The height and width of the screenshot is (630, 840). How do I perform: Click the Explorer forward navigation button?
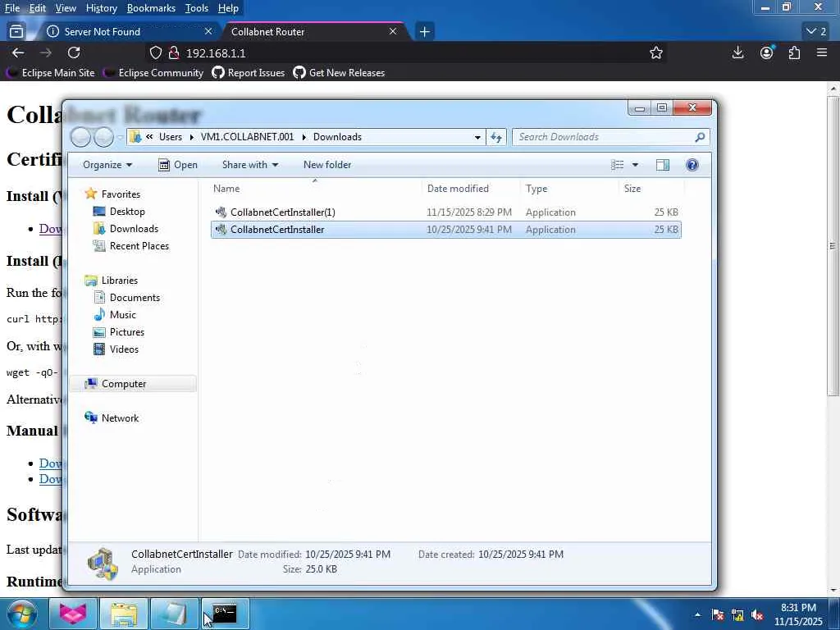pyautogui.click(x=103, y=137)
